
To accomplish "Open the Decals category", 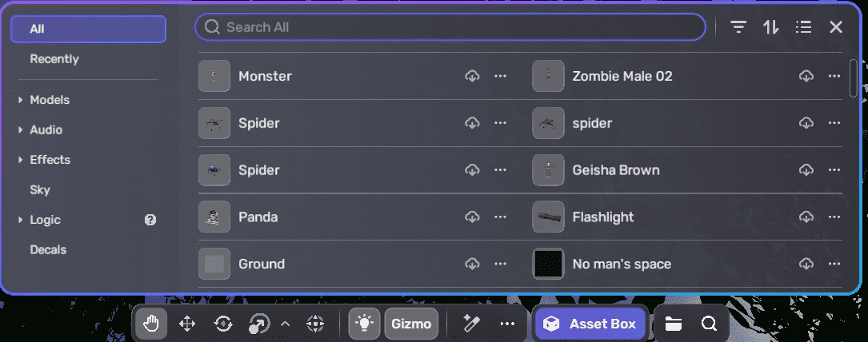I will (48, 249).
